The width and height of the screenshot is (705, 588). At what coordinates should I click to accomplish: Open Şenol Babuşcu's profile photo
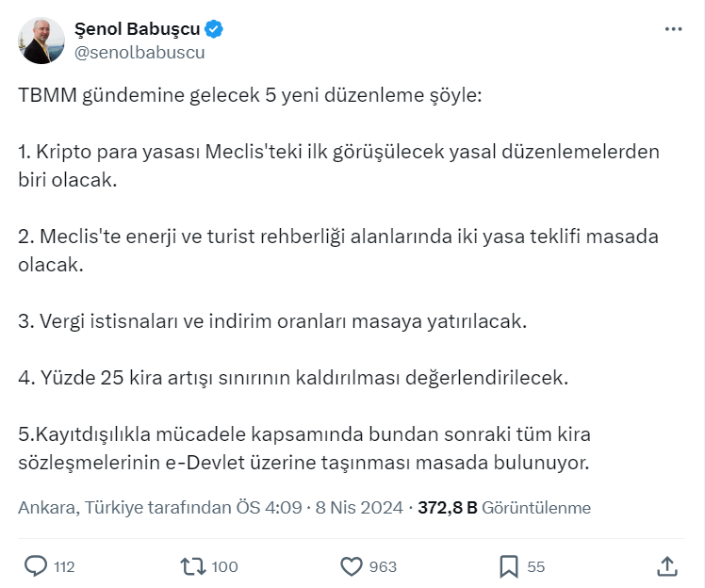41,41
